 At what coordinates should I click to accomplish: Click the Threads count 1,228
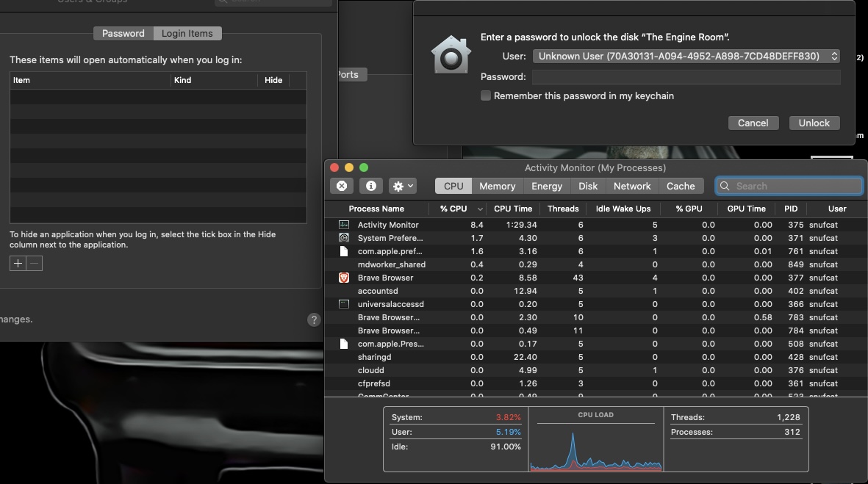789,417
